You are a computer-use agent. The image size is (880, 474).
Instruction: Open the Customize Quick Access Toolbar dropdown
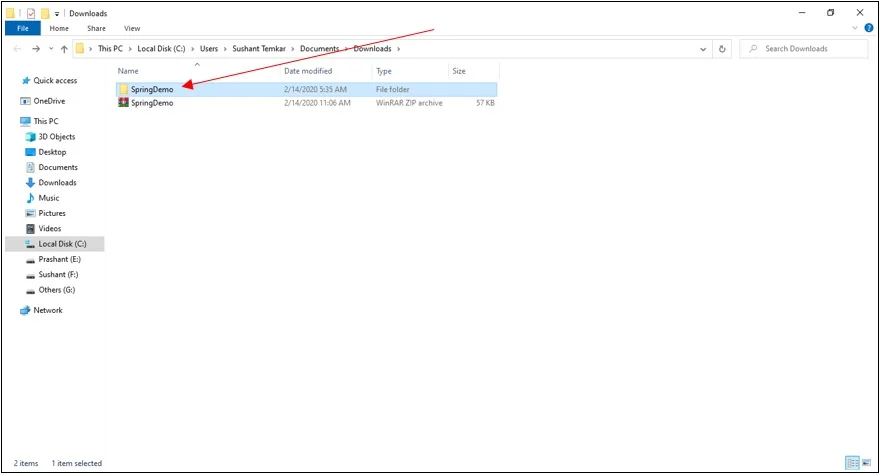click(x=58, y=13)
